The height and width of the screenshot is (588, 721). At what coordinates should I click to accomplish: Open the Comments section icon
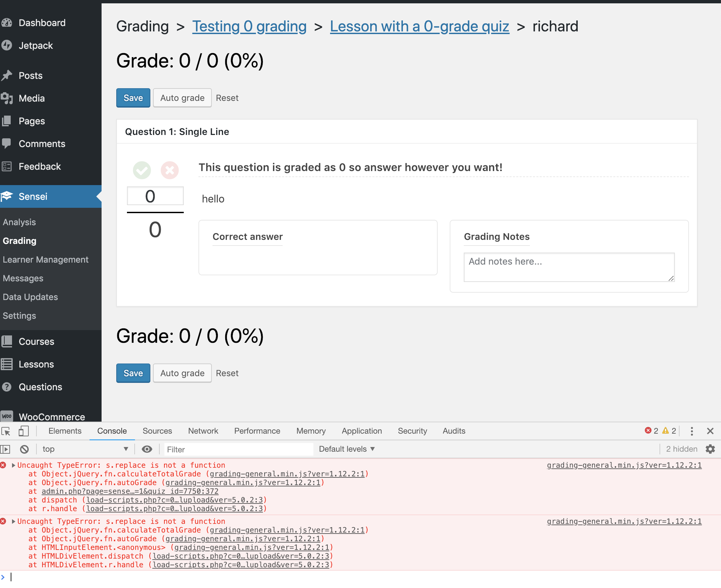[x=7, y=144]
